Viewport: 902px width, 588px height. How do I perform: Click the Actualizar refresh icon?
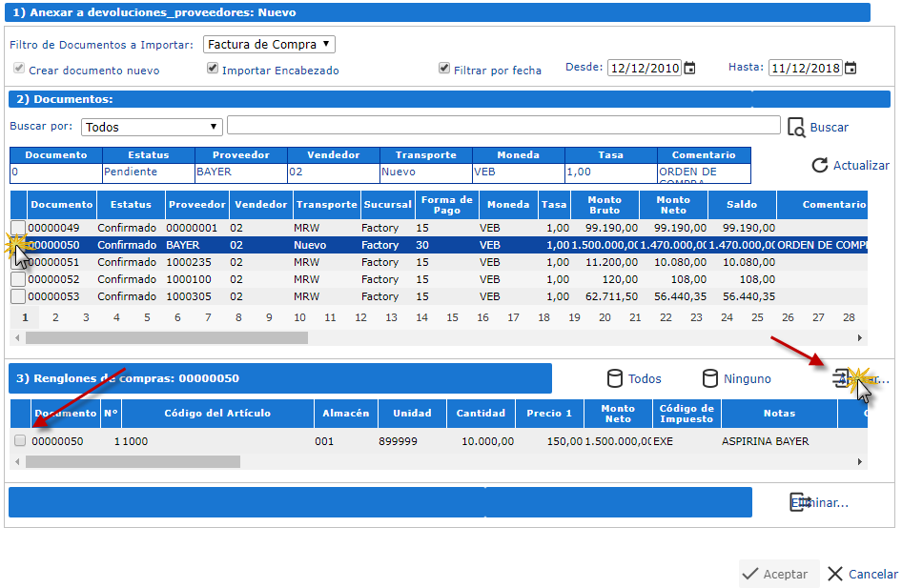click(819, 165)
